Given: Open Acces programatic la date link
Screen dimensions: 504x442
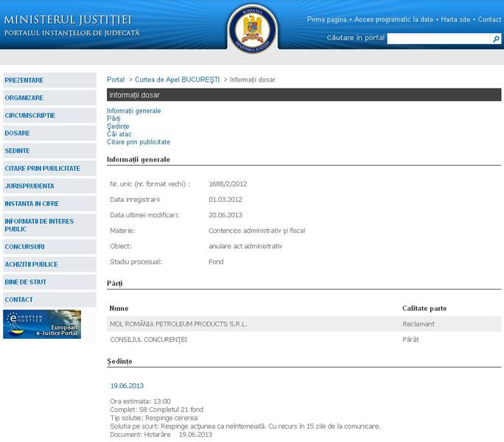Looking at the screenshot, I should (x=393, y=20).
